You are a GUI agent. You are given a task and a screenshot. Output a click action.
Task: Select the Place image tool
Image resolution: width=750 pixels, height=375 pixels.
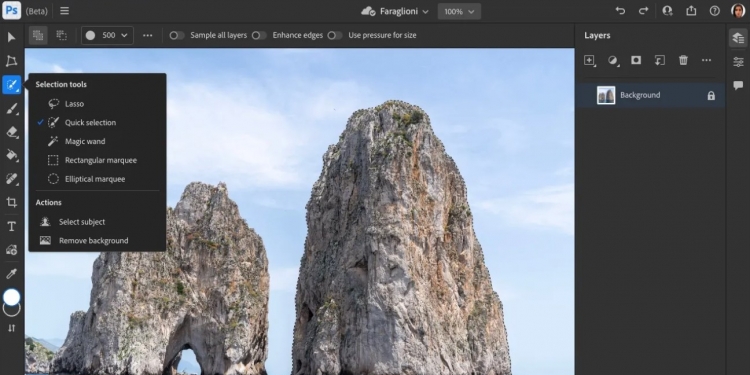(11, 250)
